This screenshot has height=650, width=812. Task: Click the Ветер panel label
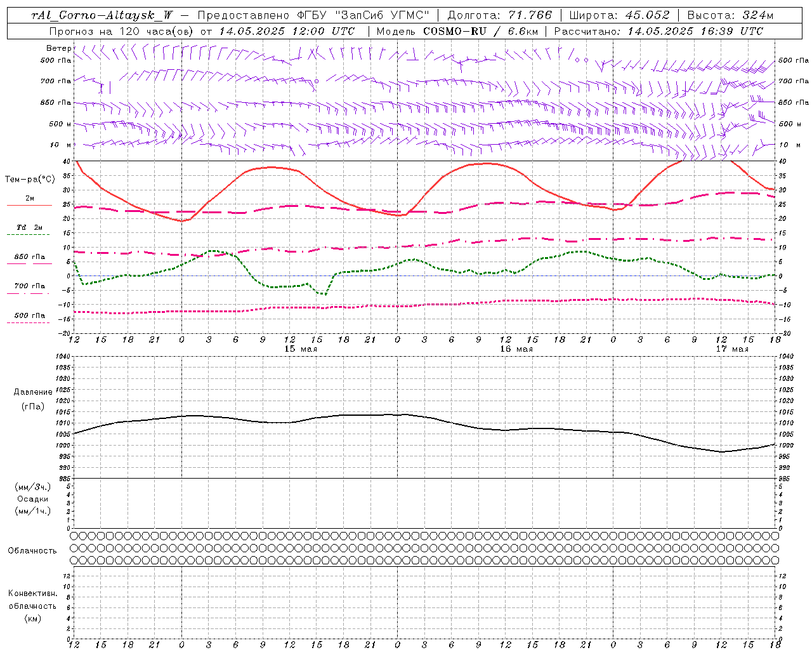58,48
